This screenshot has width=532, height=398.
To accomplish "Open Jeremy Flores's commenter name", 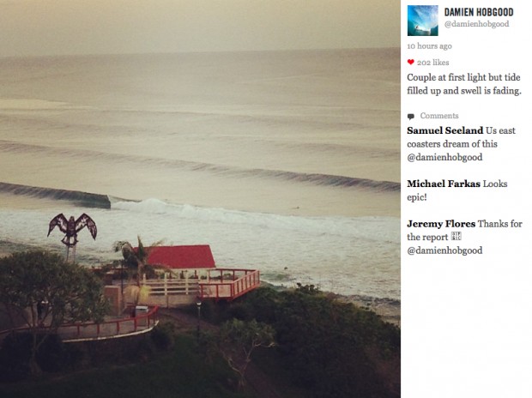I will 441,224.
